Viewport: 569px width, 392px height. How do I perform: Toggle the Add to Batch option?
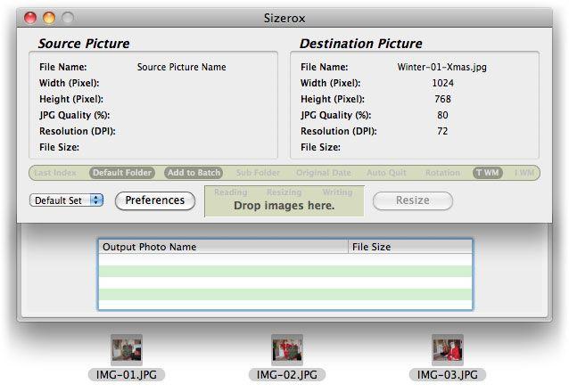click(193, 173)
